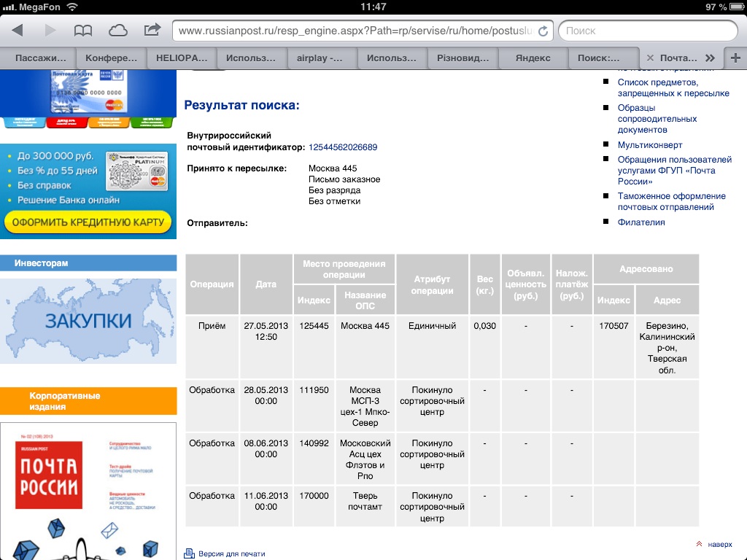
Task: Switch to the Яндекс tab
Action: pyautogui.click(x=533, y=58)
